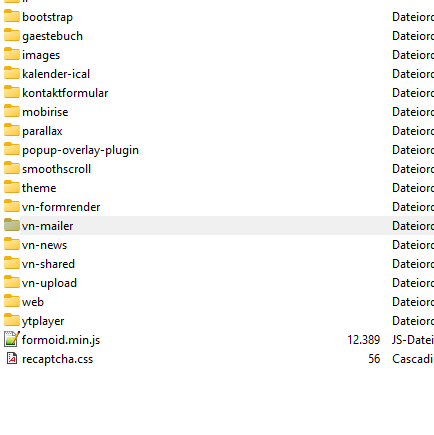This screenshot has height=435, width=434.
Task: Select the vn-shared folder name
Action: coord(48,264)
